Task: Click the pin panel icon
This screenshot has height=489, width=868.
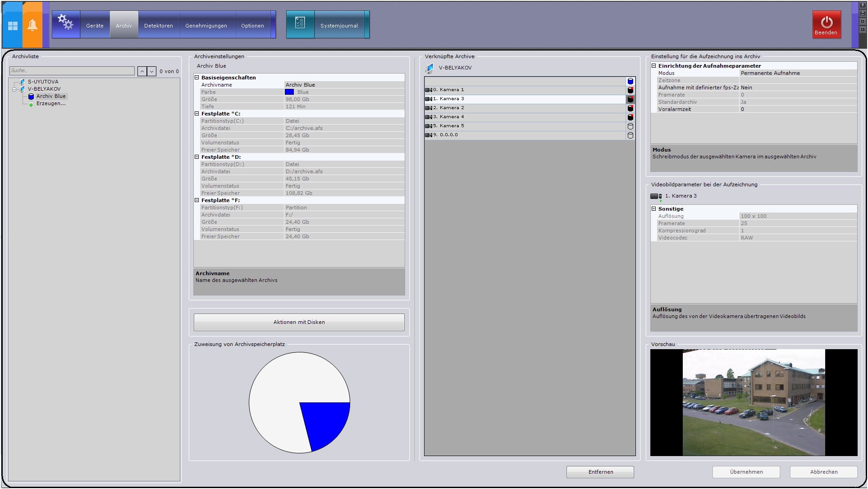Action: click(x=863, y=5)
